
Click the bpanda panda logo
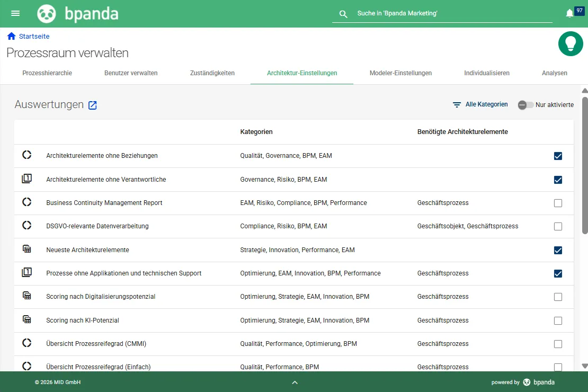[47, 13]
